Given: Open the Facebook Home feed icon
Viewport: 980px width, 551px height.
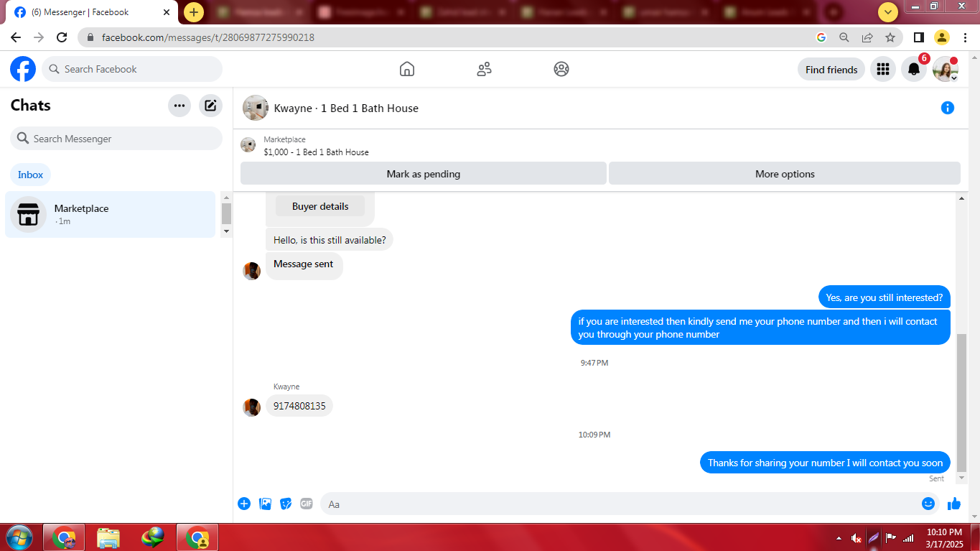Looking at the screenshot, I should point(407,69).
